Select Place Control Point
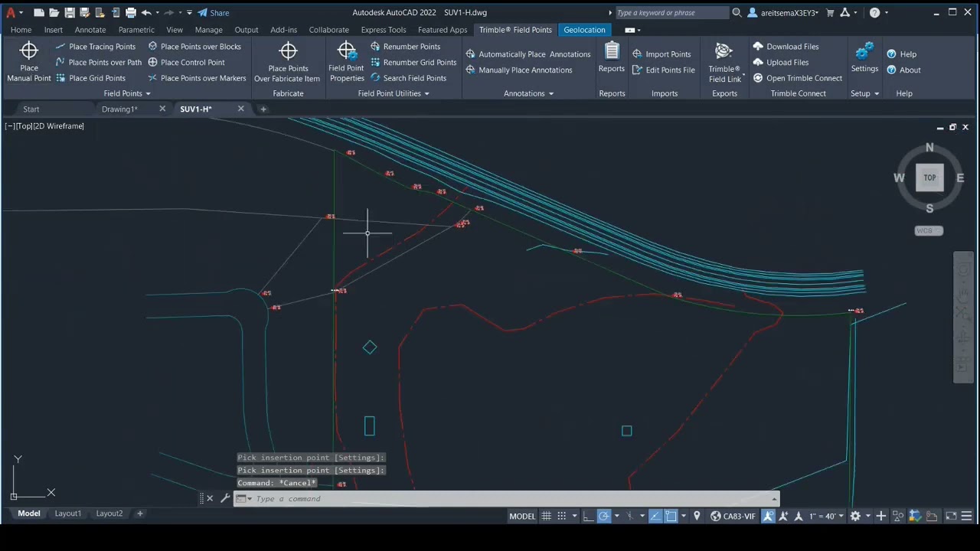 pos(186,63)
